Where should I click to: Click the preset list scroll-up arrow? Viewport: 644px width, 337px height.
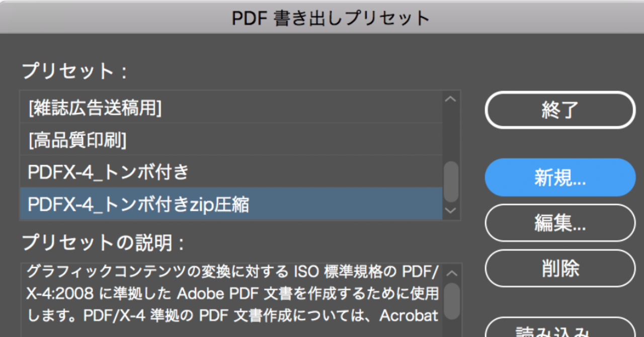pos(451,99)
